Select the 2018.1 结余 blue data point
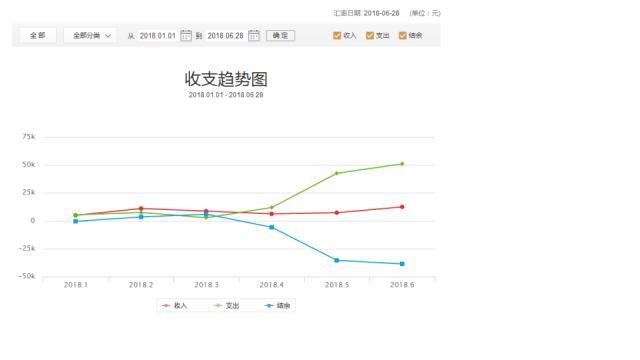This screenshot has height=360, width=640. click(76, 221)
